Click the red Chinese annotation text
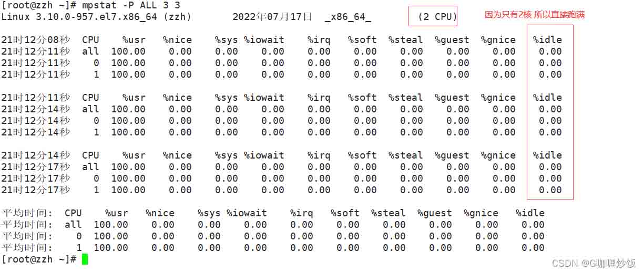Screen dimensions: 644x273 534,15
